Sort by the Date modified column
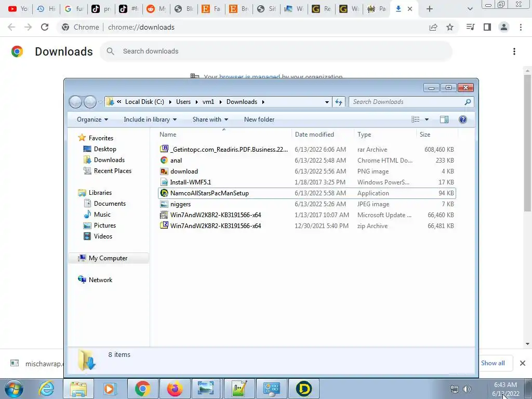 coord(322,135)
